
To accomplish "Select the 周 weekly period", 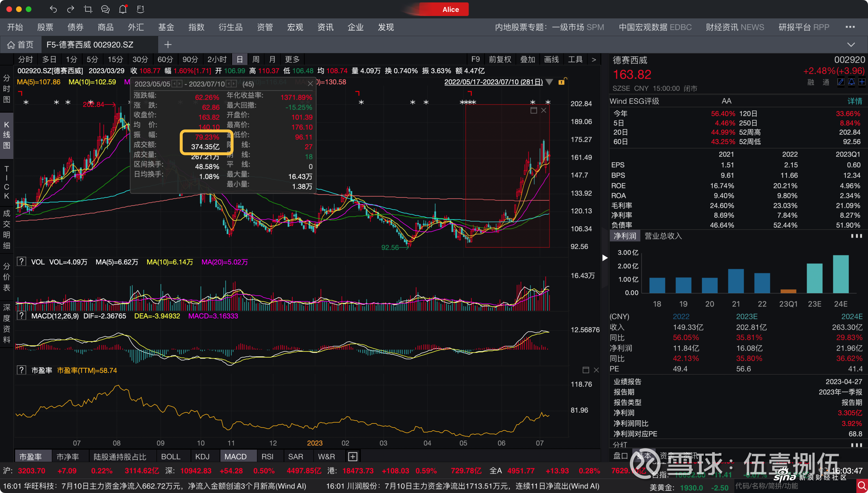I will [256, 60].
